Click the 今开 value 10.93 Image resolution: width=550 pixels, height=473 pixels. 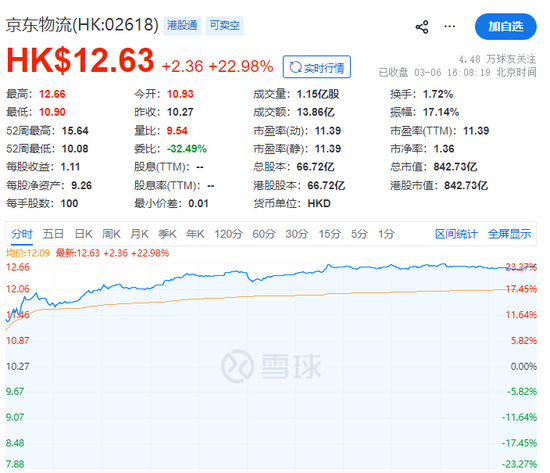pos(180,94)
